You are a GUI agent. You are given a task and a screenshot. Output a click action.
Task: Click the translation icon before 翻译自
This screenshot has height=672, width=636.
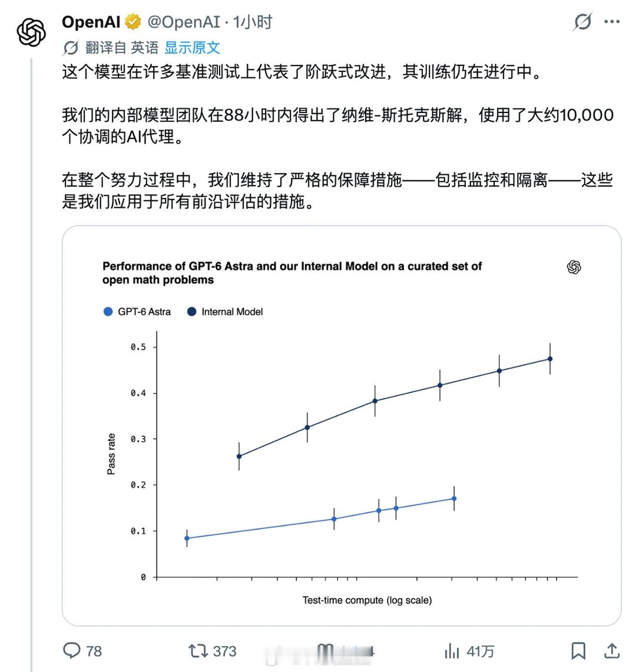[70, 48]
